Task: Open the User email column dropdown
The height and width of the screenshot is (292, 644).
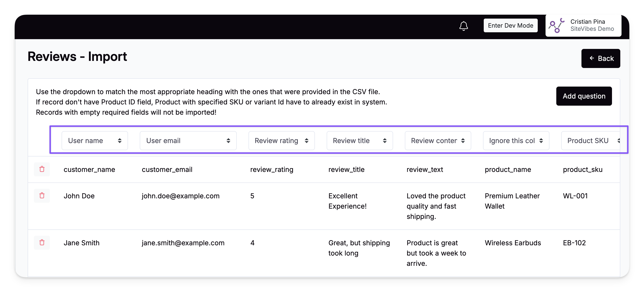Action: 188,141
